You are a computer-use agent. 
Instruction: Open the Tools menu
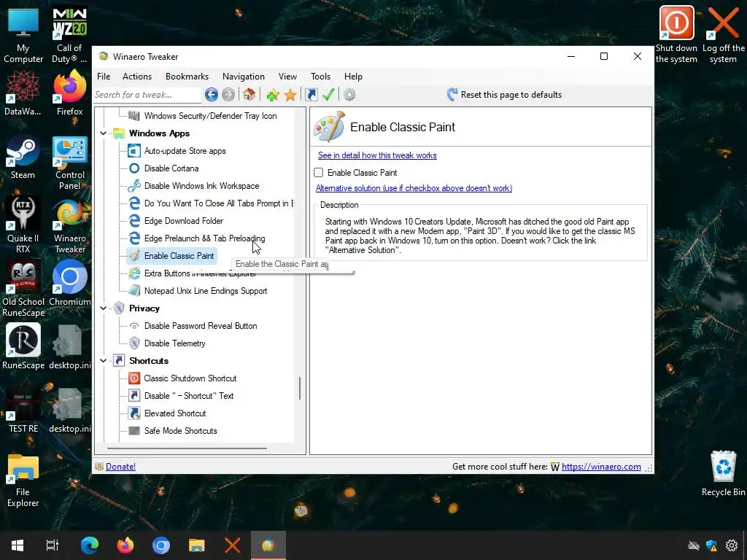tap(320, 76)
